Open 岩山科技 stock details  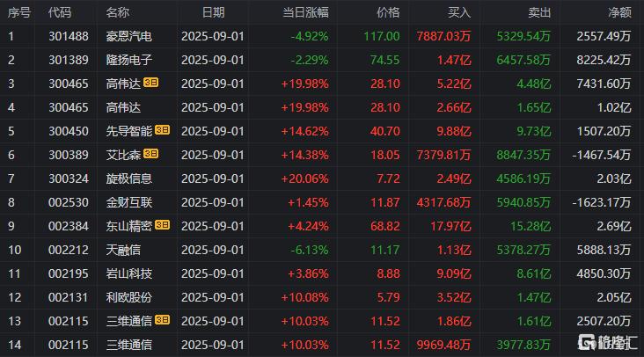coord(129,273)
